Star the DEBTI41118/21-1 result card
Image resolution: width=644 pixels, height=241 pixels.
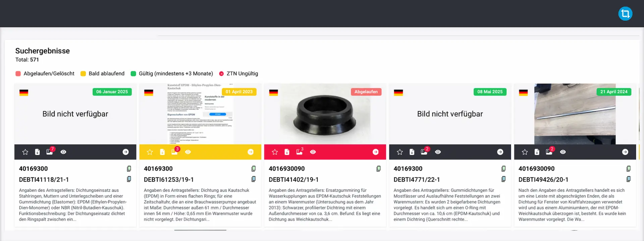[x=25, y=152]
